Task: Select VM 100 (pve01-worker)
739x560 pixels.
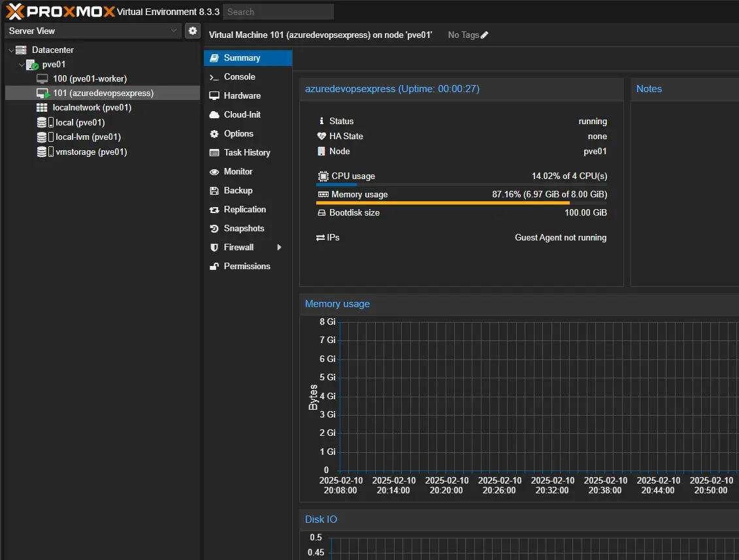Action: (90, 79)
